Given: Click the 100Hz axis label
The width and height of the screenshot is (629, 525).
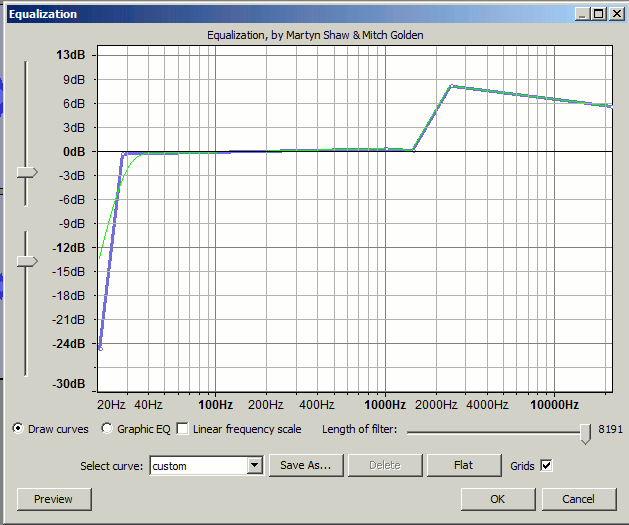Looking at the screenshot, I should pyautogui.click(x=215, y=405).
